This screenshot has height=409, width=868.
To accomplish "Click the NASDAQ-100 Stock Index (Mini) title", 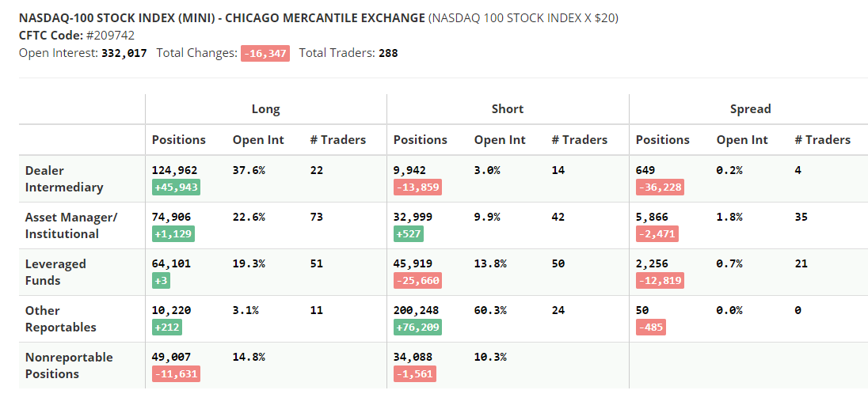I will pyautogui.click(x=222, y=17).
